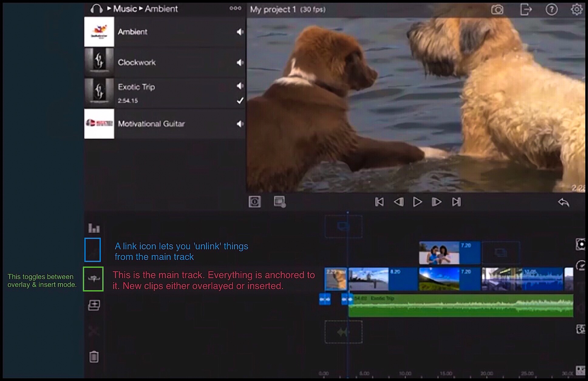Viewport: 588px width, 381px height.
Task: Jump to the end of the timeline
Action: click(456, 202)
